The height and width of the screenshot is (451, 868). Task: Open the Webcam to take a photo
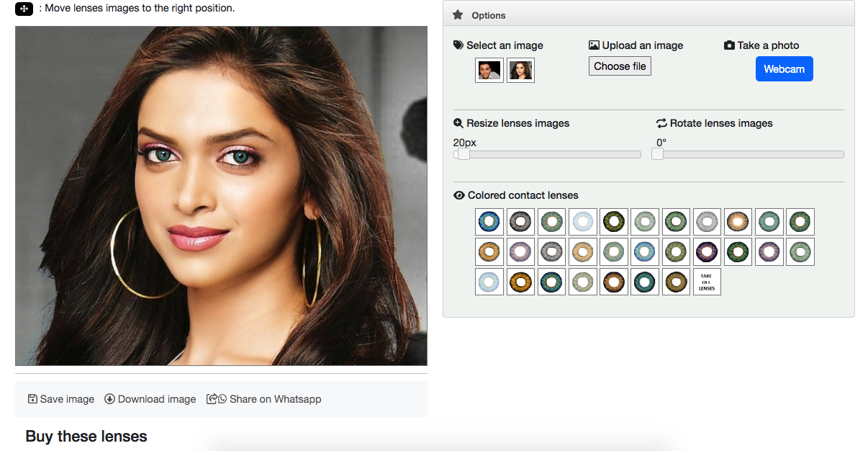point(784,69)
